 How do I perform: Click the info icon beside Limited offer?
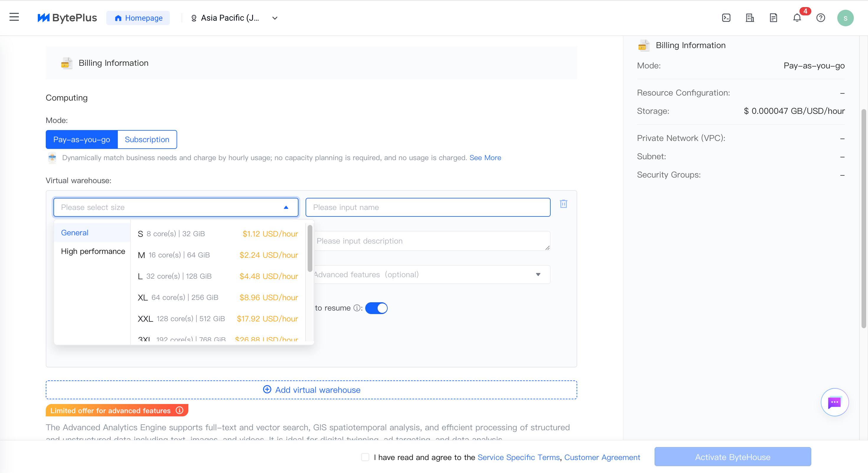[180, 410]
